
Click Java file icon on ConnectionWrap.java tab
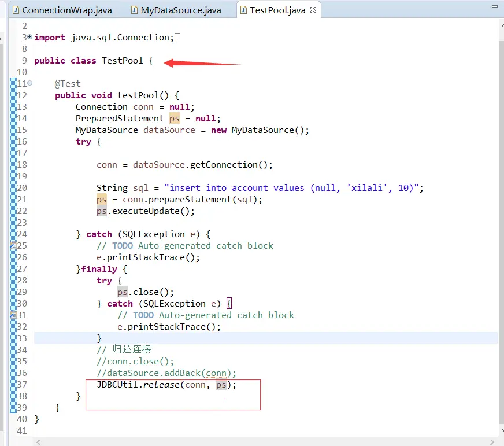[16, 10]
